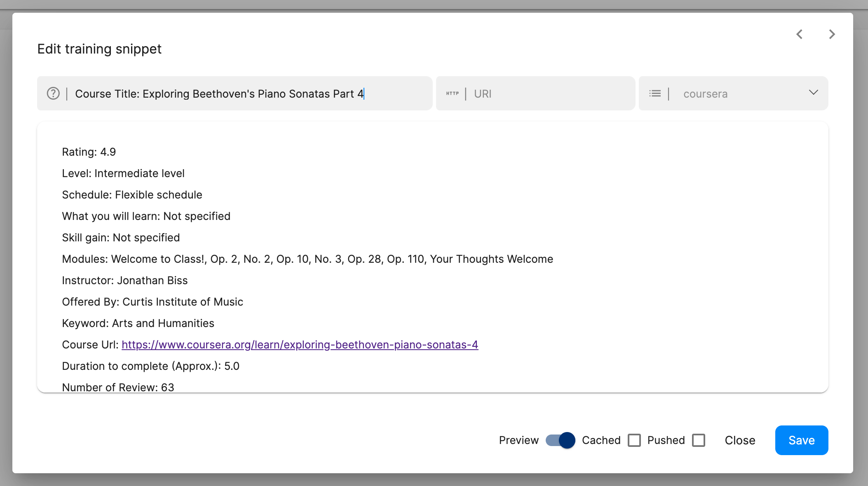Click the Rating: 4.9 line
This screenshot has height=486, width=868.
pyautogui.click(x=89, y=152)
